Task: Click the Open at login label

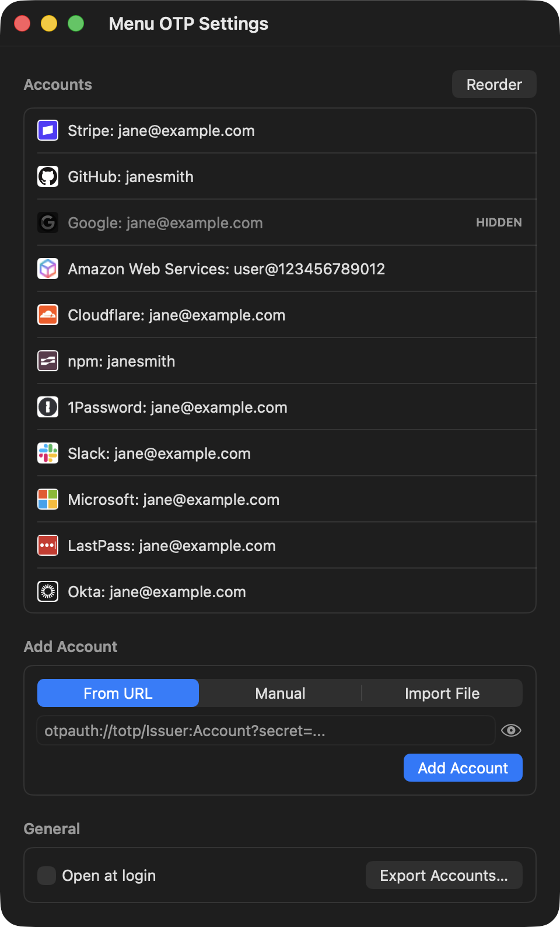Action: coord(109,876)
